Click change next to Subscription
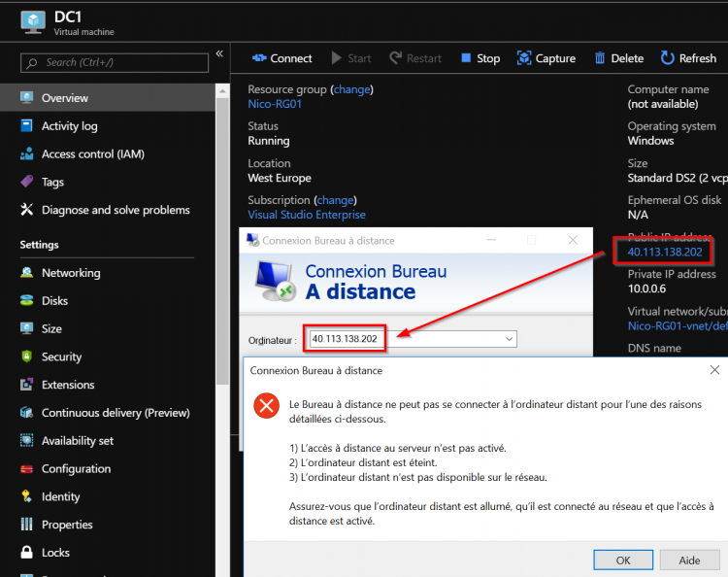The image size is (728, 577). tap(335, 200)
